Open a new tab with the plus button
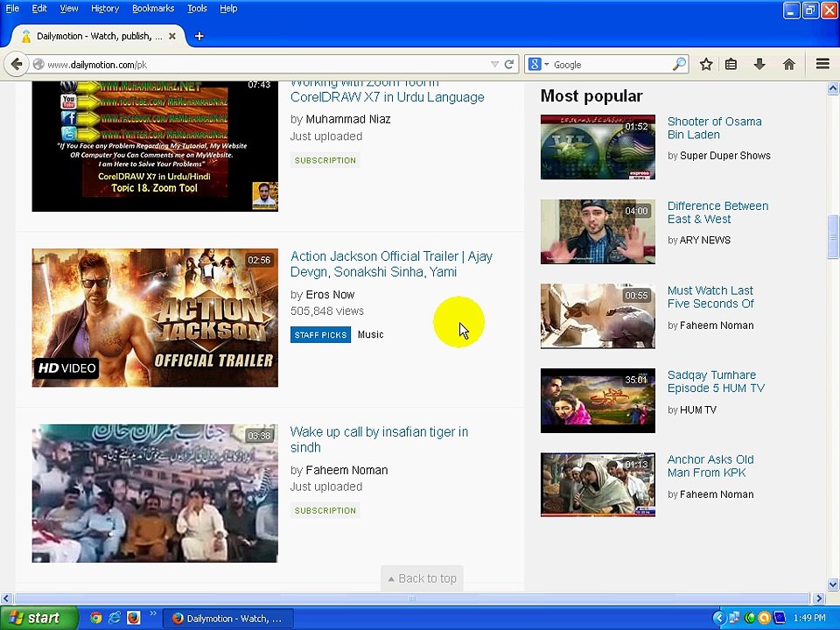840x630 pixels. tap(199, 36)
